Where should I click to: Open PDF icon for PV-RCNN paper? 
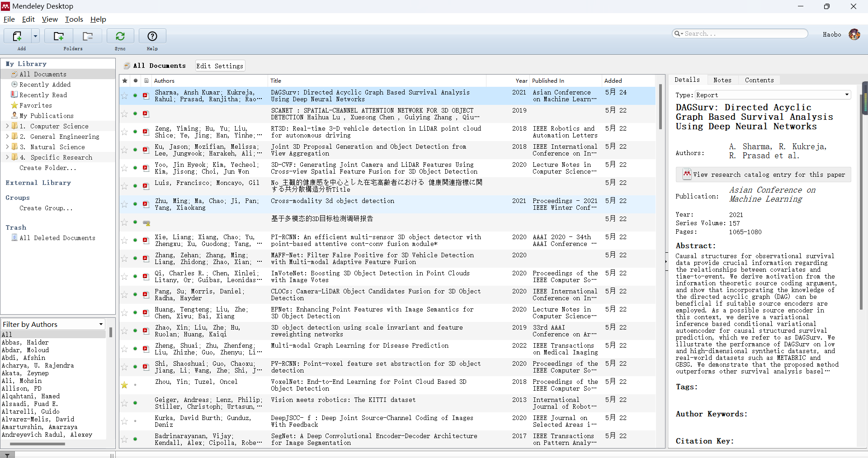146,367
